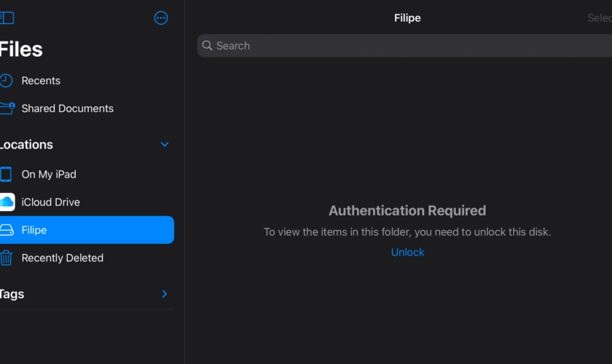Open Recents in the sidebar
612x364 pixels.
[x=41, y=81]
